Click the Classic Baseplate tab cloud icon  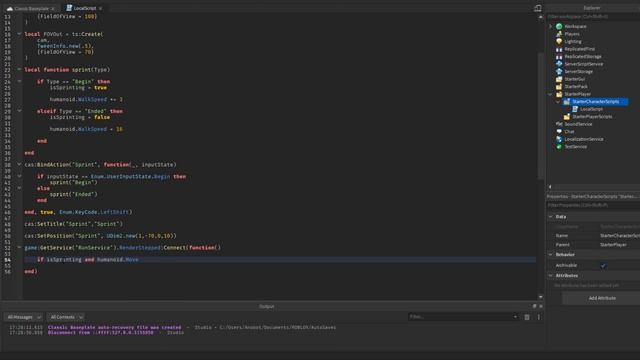point(10,8)
